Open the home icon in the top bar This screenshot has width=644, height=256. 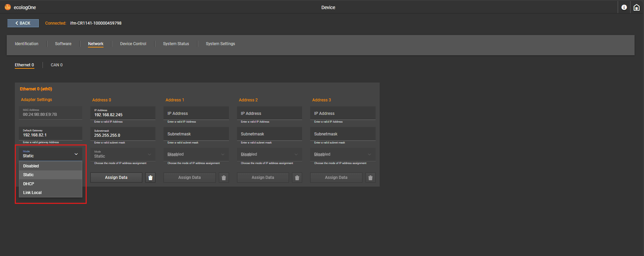click(x=636, y=7)
